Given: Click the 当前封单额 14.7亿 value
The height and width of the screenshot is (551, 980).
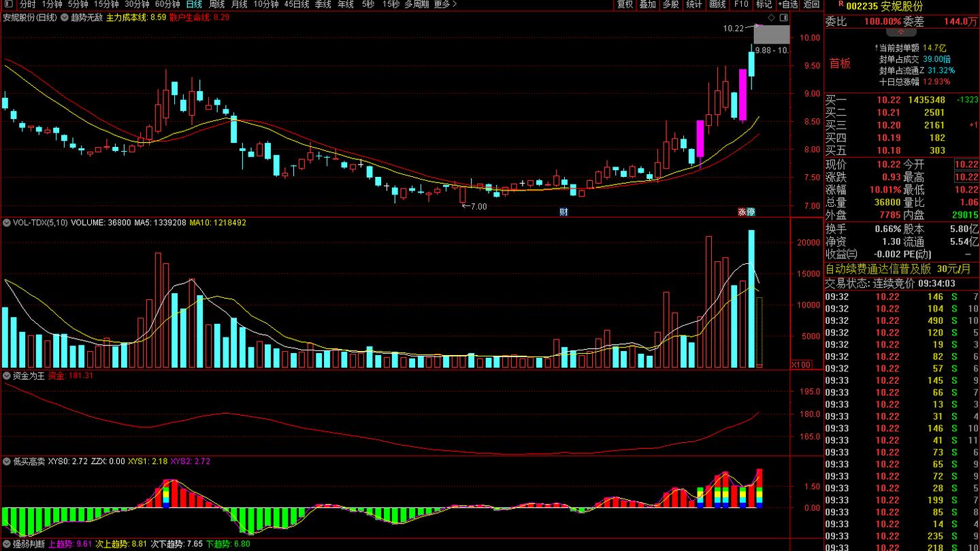Looking at the screenshot, I should [x=934, y=48].
